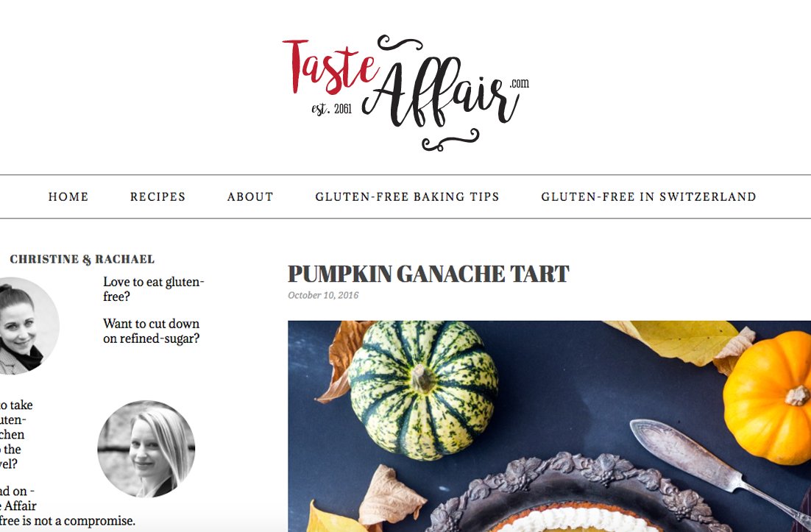811x532 pixels.
Task: Open Gluten-Free Baking Tips page
Action: tap(407, 197)
